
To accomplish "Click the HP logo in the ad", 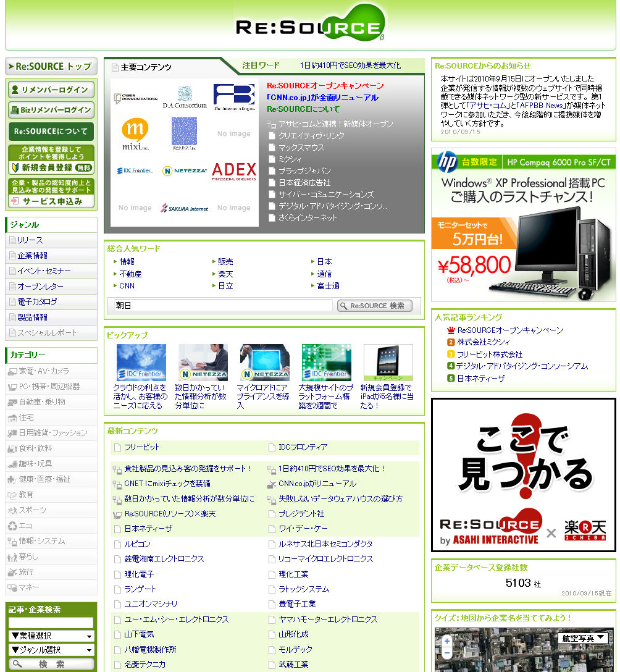I will tap(446, 162).
